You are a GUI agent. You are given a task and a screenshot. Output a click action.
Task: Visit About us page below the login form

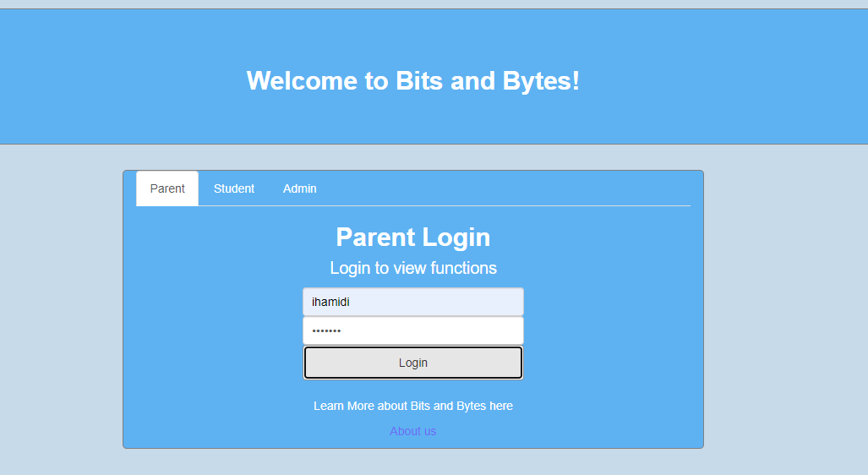(412, 431)
